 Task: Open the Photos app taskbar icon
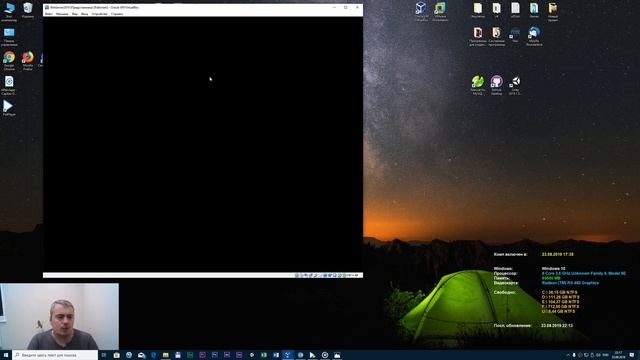(337, 355)
